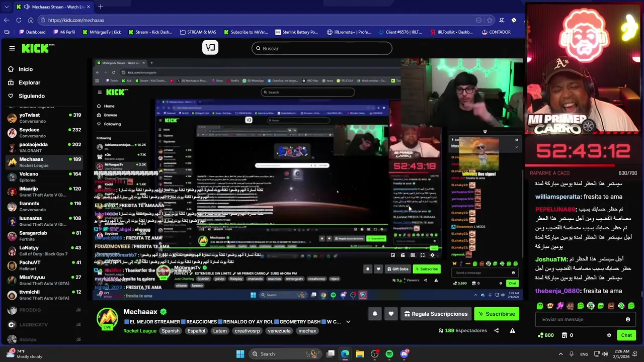Image resolution: width=644 pixels, height=362 pixels.
Task: Select the mechax tag
Action: 307,331
